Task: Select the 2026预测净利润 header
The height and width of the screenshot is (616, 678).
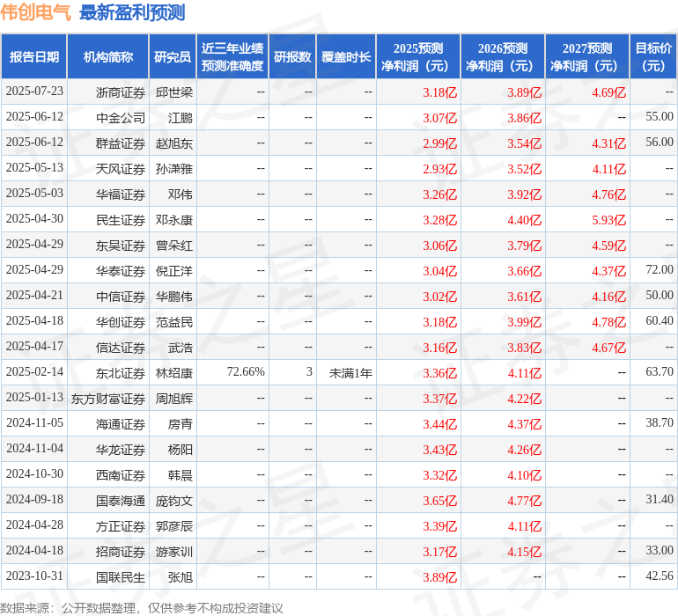Action: tap(503, 57)
